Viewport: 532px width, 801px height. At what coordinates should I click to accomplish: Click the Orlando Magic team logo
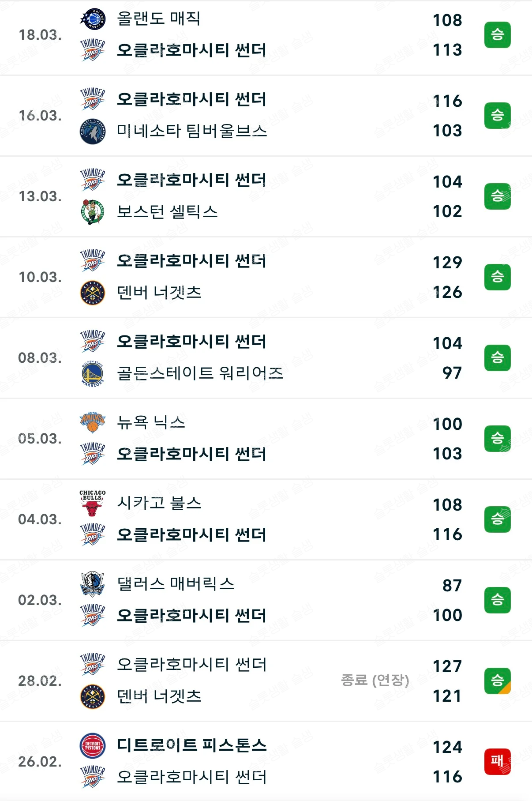pos(93,19)
